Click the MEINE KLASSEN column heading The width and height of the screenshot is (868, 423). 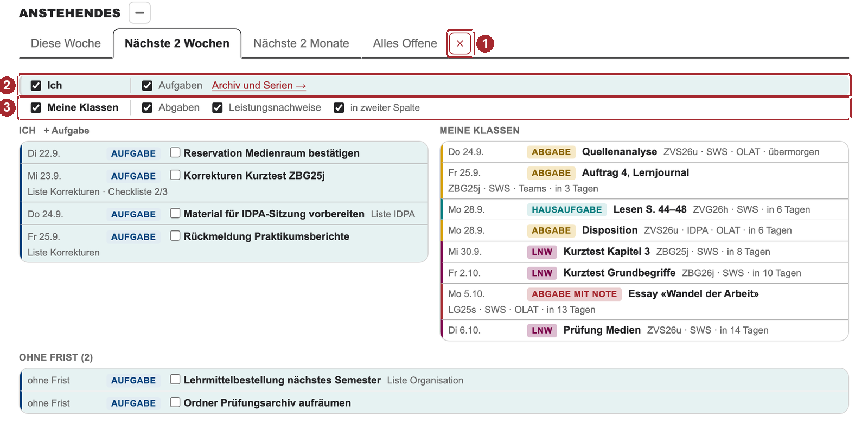(480, 131)
